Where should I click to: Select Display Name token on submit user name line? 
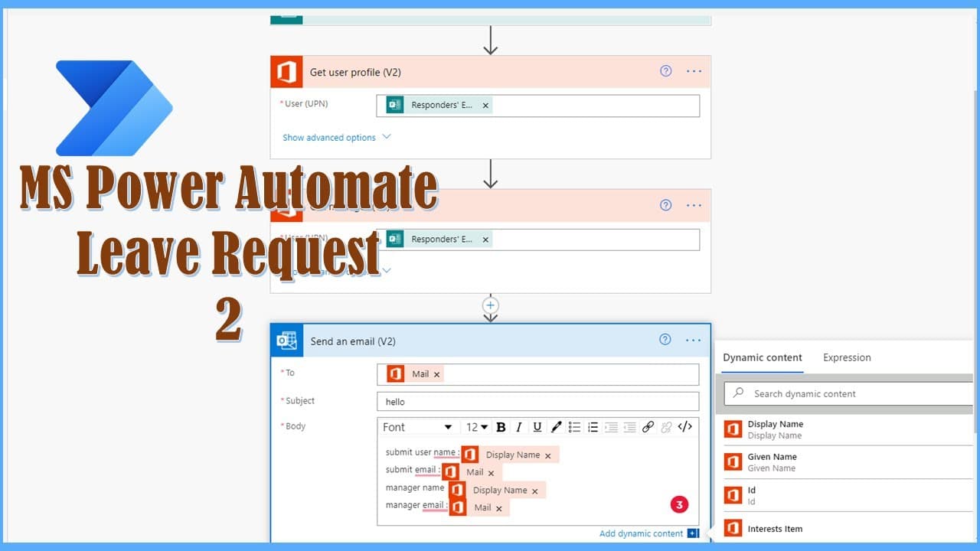point(510,455)
